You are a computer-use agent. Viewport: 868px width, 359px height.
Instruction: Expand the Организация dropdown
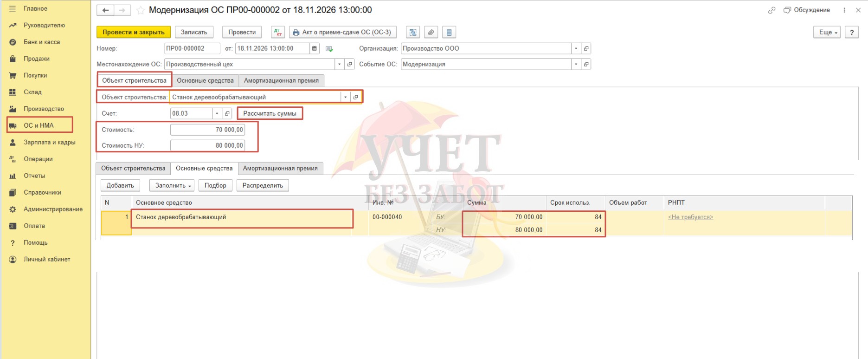click(576, 48)
